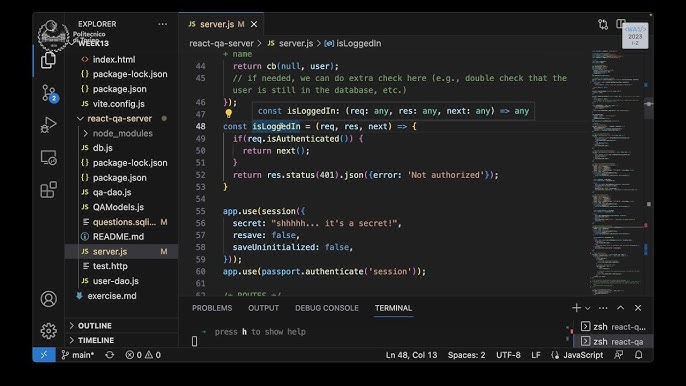
Task: Select the second zsh react-qa terminal
Action: tap(612, 341)
